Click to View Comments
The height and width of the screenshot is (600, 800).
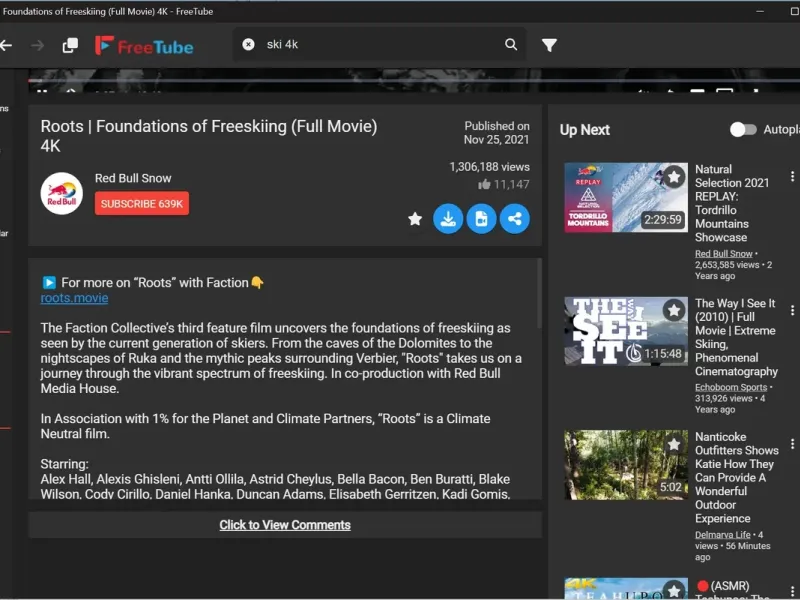(x=285, y=525)
